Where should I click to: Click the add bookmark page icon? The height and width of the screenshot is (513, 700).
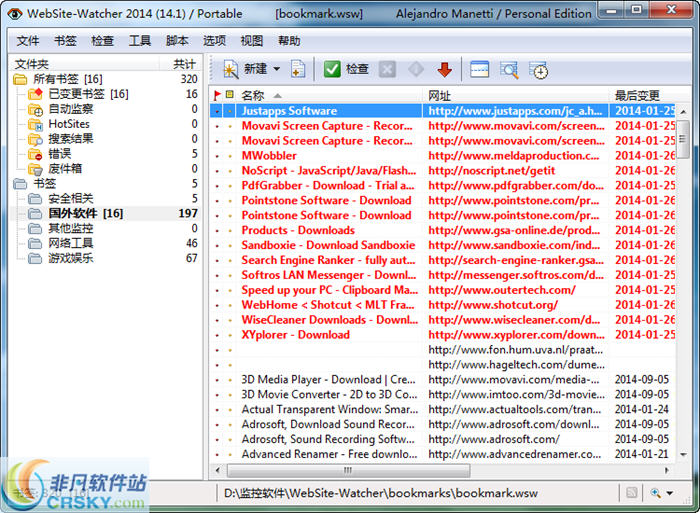(298, 69)
